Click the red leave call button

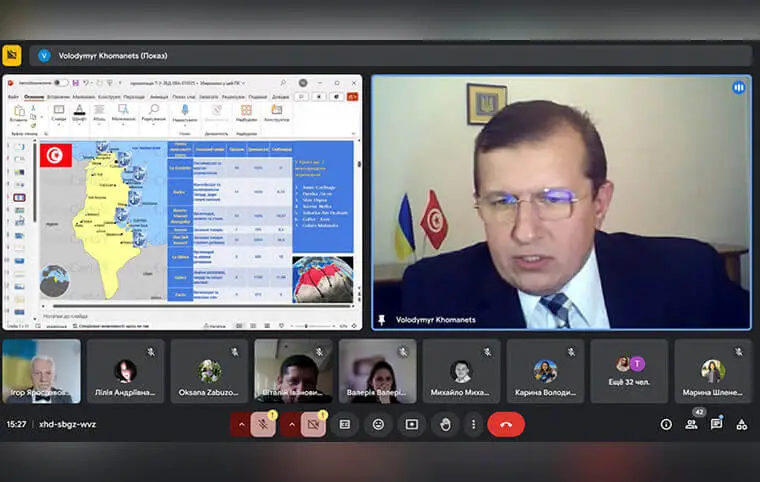(506, 424)
